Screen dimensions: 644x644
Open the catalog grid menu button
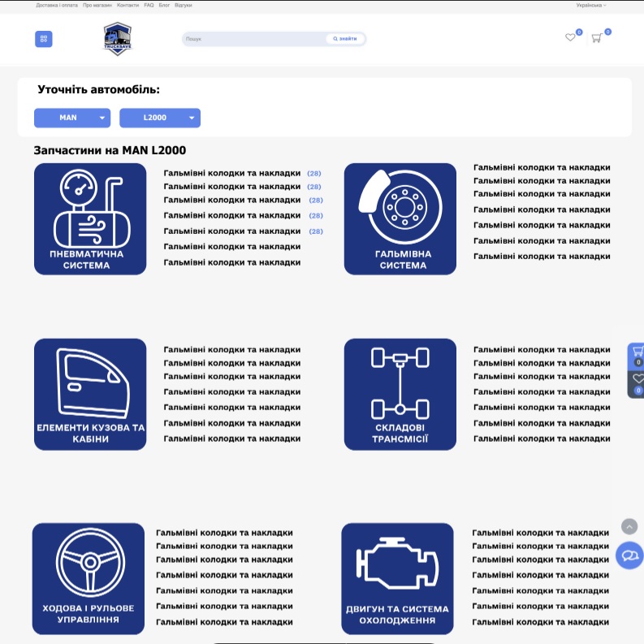(43, 39)
